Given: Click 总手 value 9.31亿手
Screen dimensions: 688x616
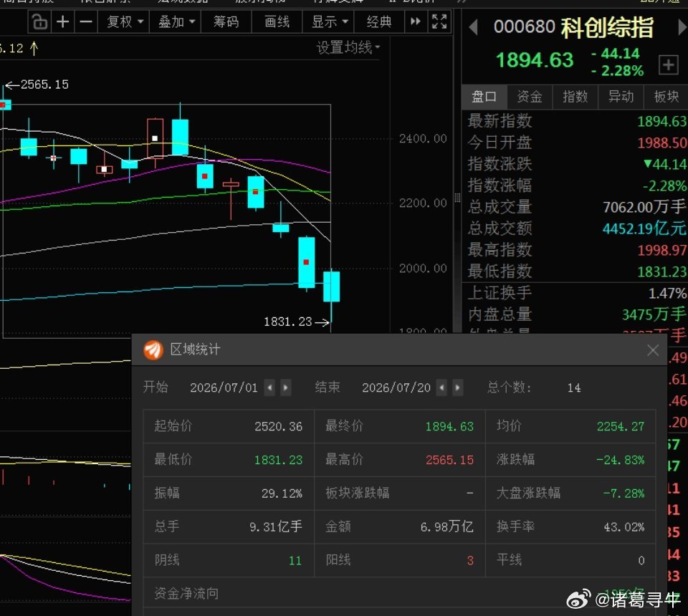Looking at the screenshot, I should pyautogui.click(x=275, y=526).
